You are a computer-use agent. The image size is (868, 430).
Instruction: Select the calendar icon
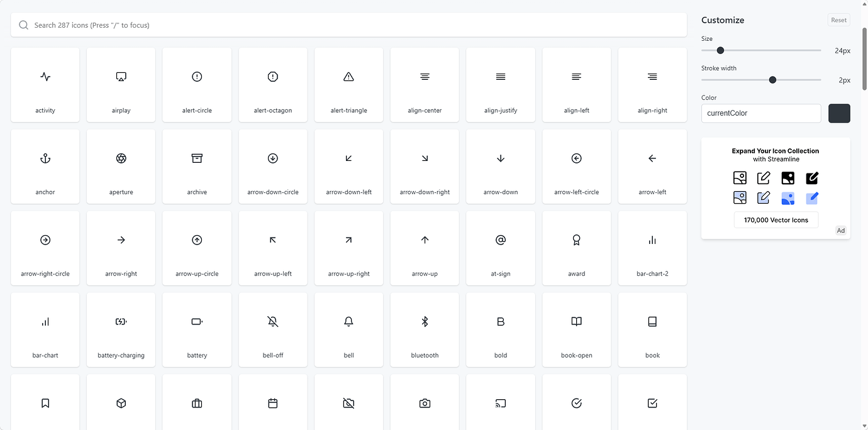273,402
